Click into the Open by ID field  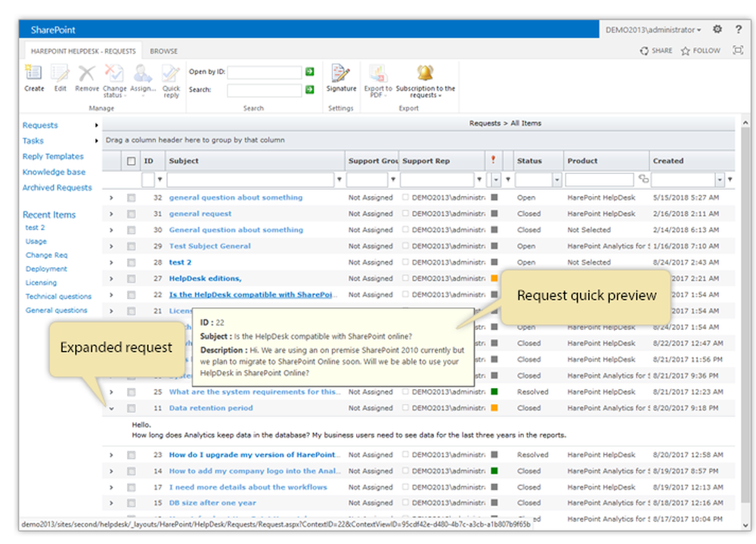(x=265, y=73)
